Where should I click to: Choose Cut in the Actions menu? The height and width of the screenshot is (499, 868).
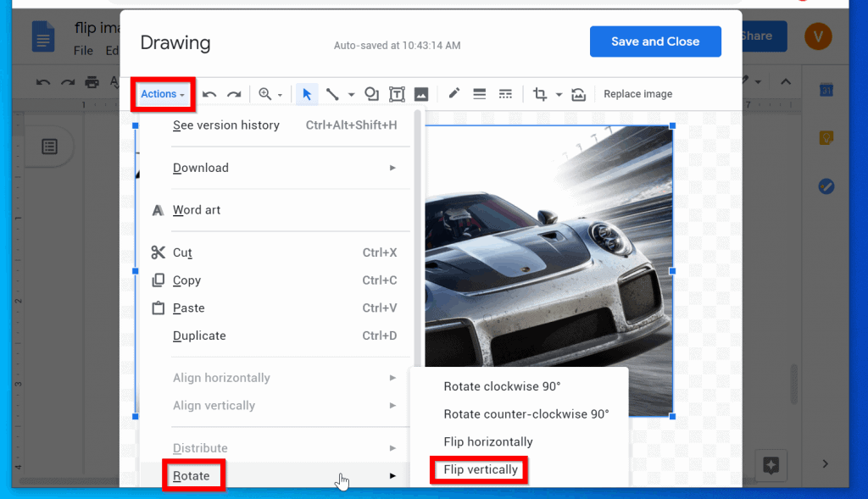tap(277, 252)
